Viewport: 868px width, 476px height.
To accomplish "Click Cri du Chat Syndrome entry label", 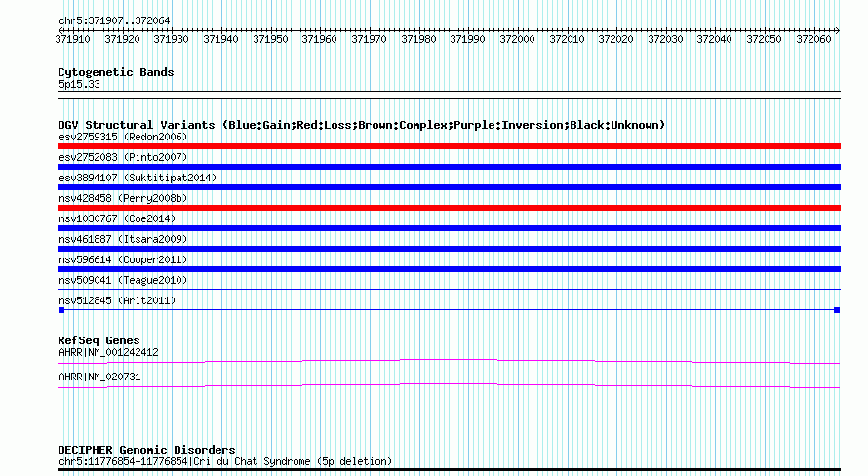I will [225, 461].
